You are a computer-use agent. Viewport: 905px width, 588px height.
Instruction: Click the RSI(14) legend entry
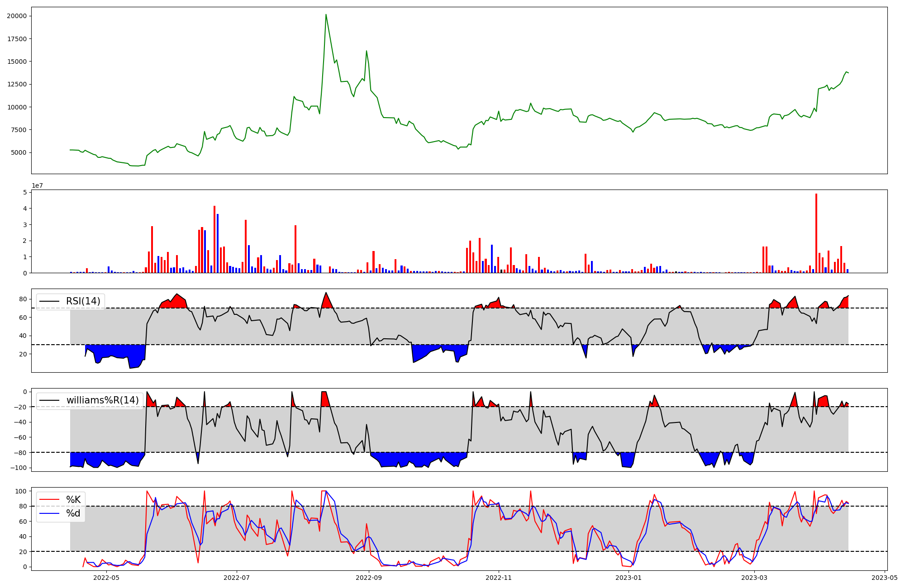point(83,301)
